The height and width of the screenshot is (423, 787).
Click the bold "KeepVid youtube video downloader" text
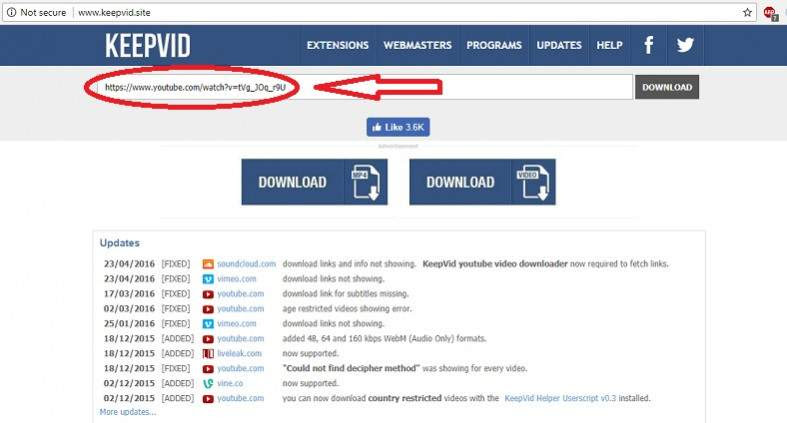click(x=495, y=264)
